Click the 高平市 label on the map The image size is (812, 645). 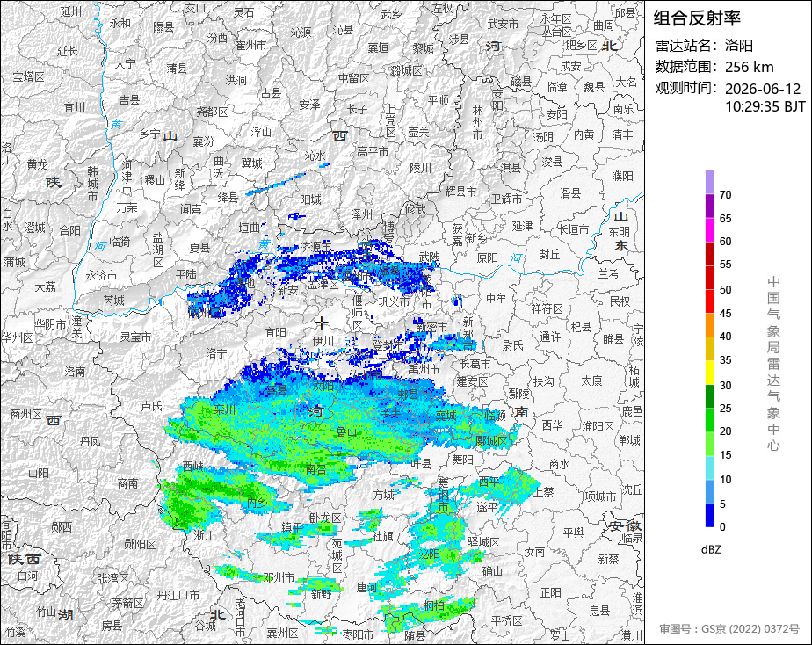tap(373, 152)
